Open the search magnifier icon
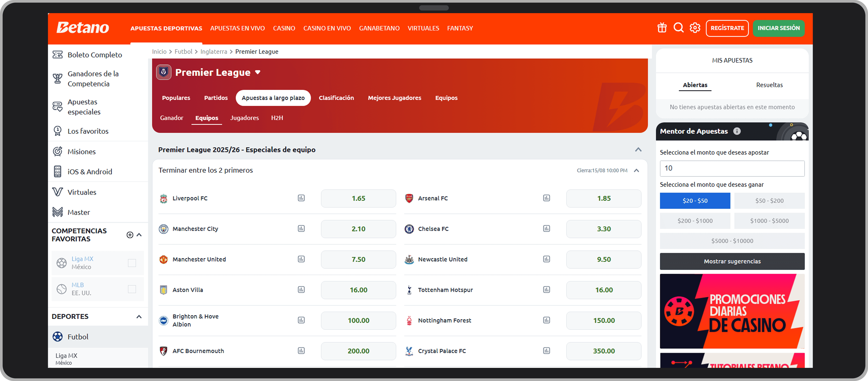868x381 pixels. click(x=678, y=28)
